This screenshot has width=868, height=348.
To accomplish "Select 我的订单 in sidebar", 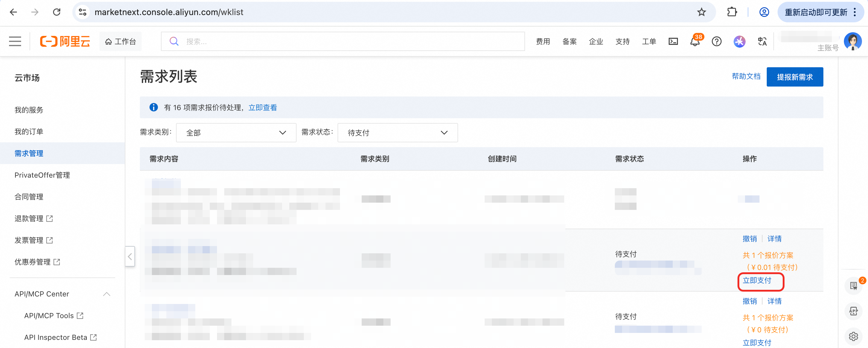I will click(29, 131).
